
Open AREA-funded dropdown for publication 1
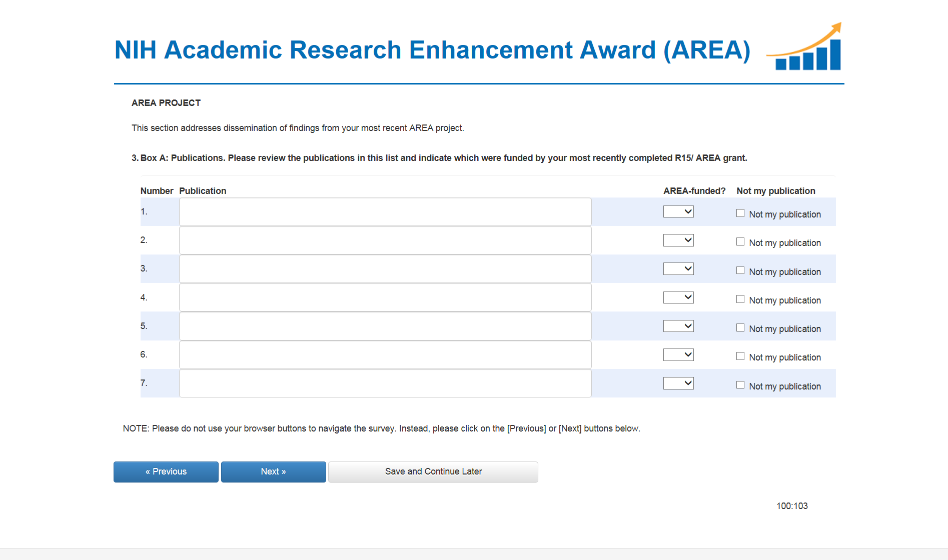pyautogui.click(x=678, y=211)
